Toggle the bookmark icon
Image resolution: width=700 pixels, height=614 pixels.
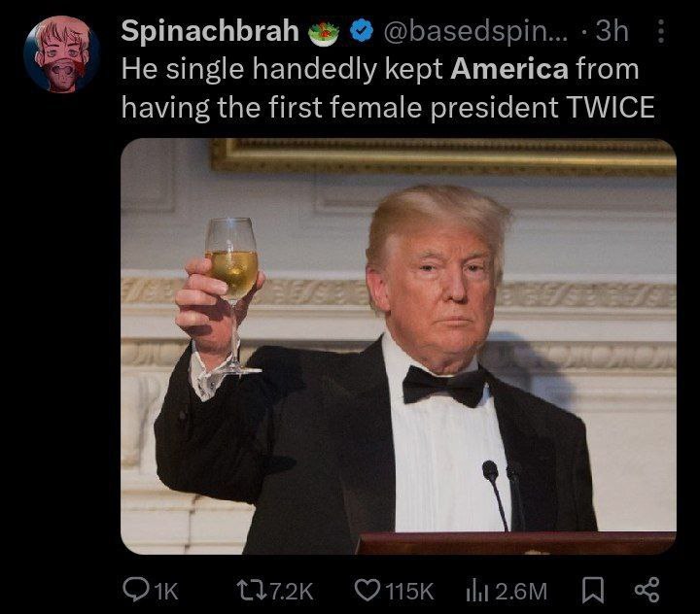point(593,590)
